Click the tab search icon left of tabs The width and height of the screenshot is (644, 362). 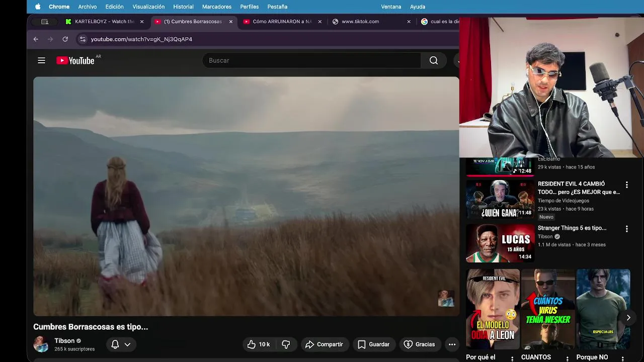click(45, 22)
